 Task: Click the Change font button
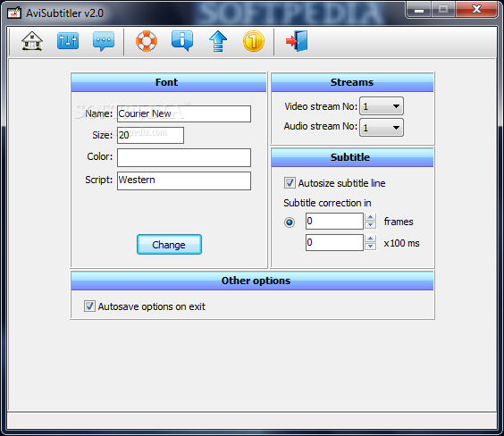[169, 245]
